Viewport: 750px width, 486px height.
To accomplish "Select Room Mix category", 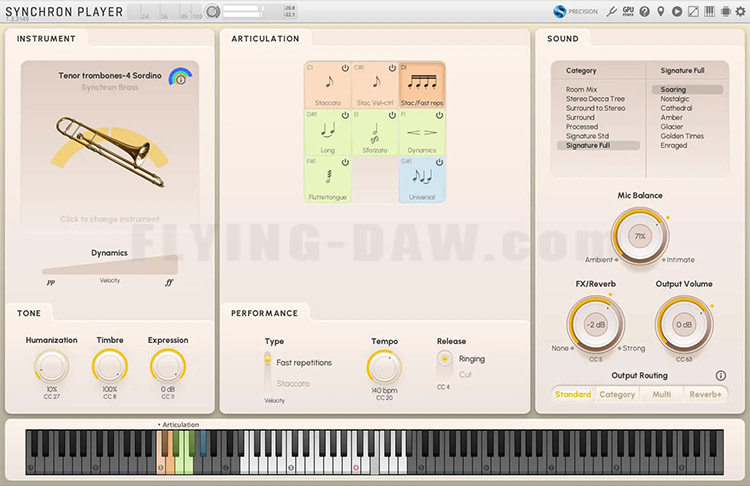I will pos(581,89).
